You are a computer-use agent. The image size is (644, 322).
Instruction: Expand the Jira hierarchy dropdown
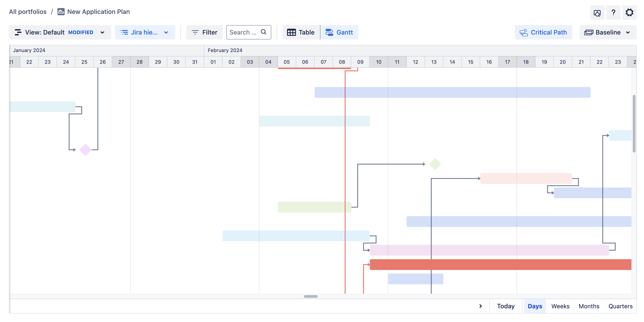tap(145, 32)
